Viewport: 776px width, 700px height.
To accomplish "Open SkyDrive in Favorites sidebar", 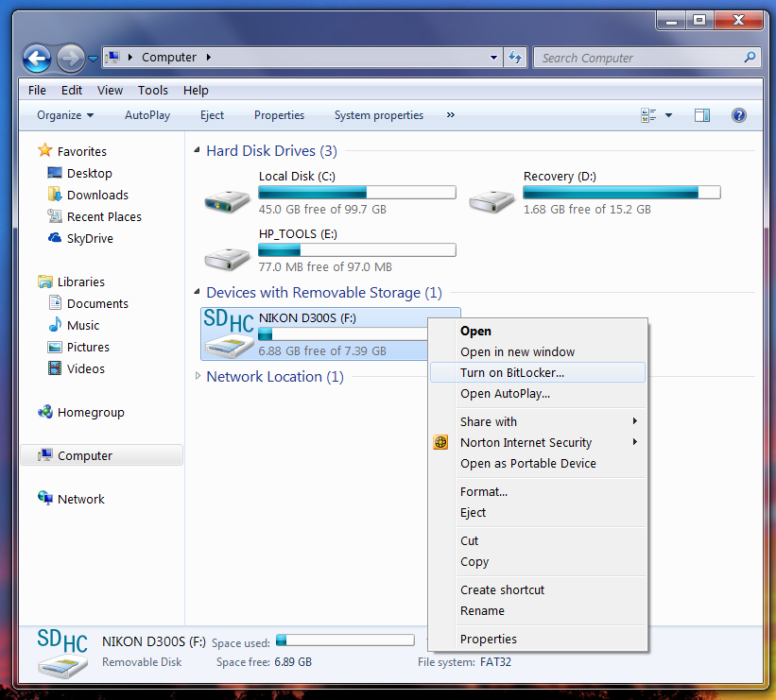I will (x=89, y=238).
